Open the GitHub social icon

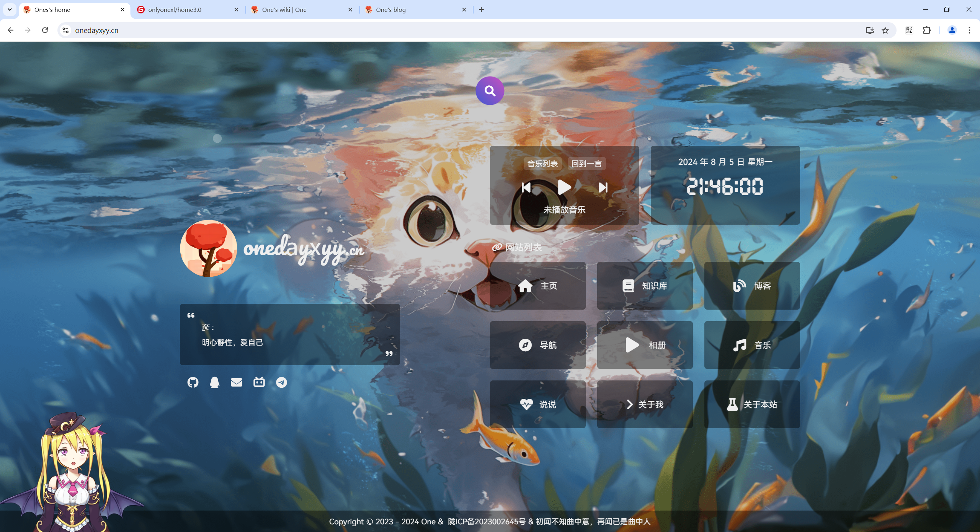pyautogui.click(x=193, y=382)
